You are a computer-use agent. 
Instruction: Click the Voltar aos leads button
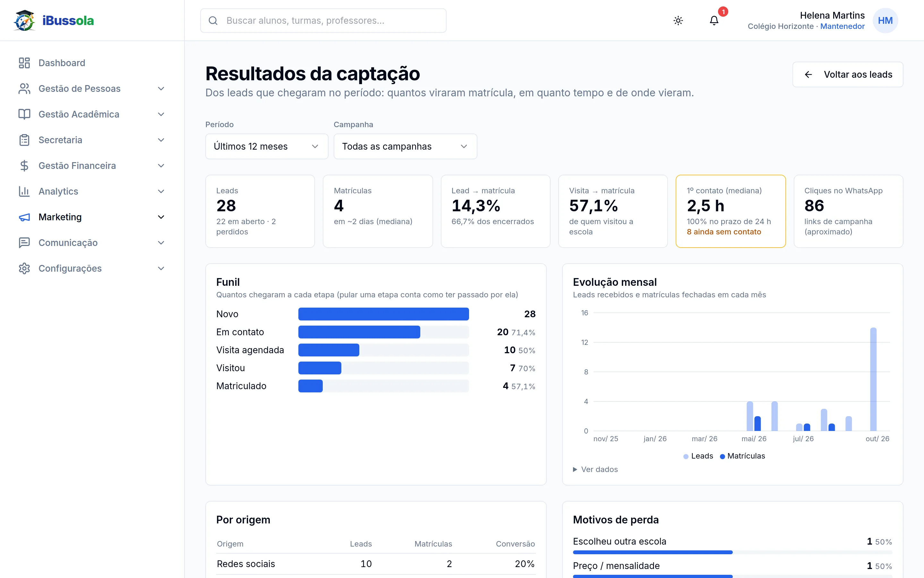tap(848, 74)
